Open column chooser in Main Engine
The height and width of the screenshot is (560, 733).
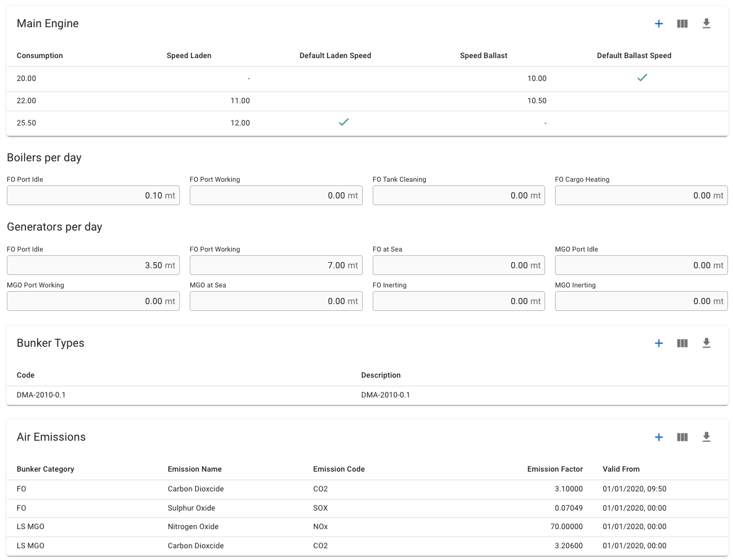tap(682, 24)
